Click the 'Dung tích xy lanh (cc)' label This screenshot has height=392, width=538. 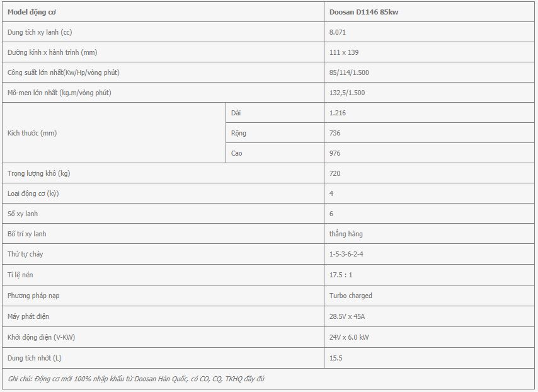point(40,32)
